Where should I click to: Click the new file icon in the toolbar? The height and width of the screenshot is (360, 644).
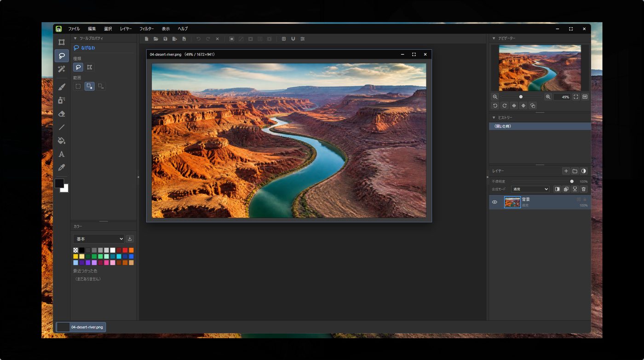coord(147,39)
